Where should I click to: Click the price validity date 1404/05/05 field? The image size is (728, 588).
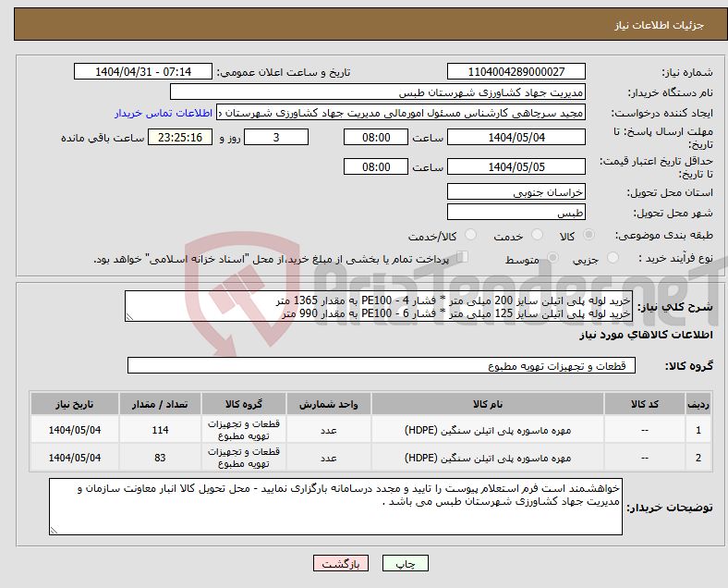(x=516, y=167)
